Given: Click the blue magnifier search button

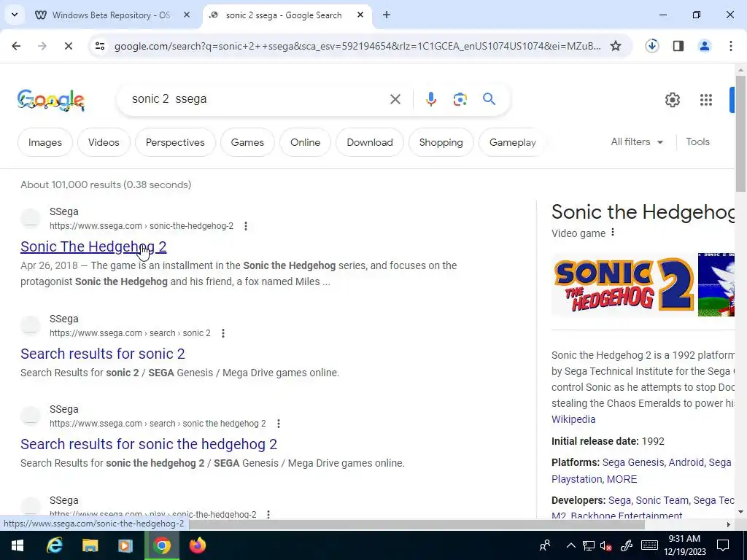Looking at the screenshot, I should 489,99.
